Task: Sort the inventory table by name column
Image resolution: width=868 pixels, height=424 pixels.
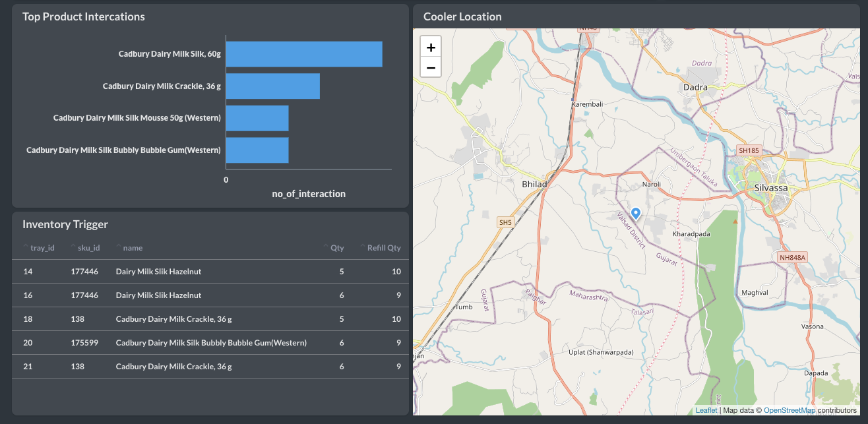Action: (x=132, y=248)
